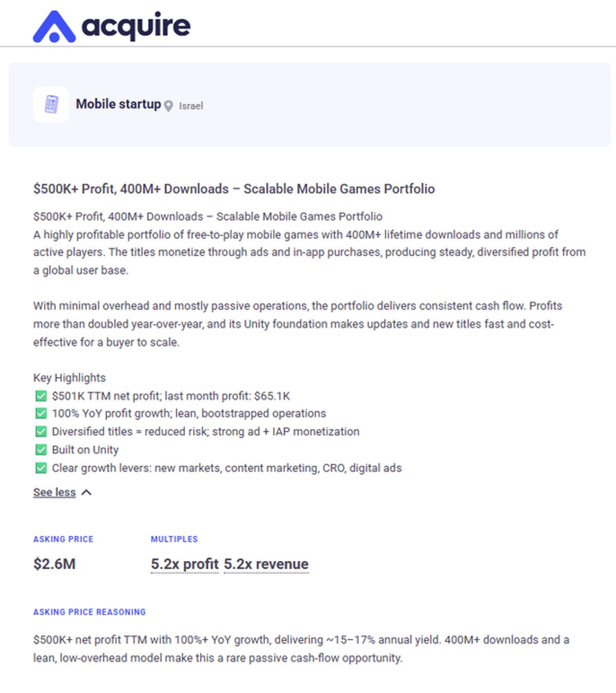Click the green checkmark beside $501K TTM net profit
The height and width of the screenshot is (693, 616).
point(41,396)
